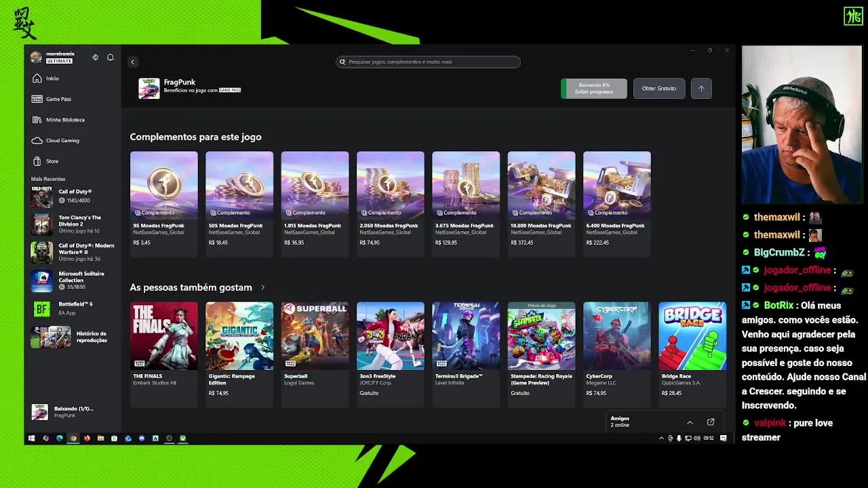Click the volume icon in system tray

(696, 439)
